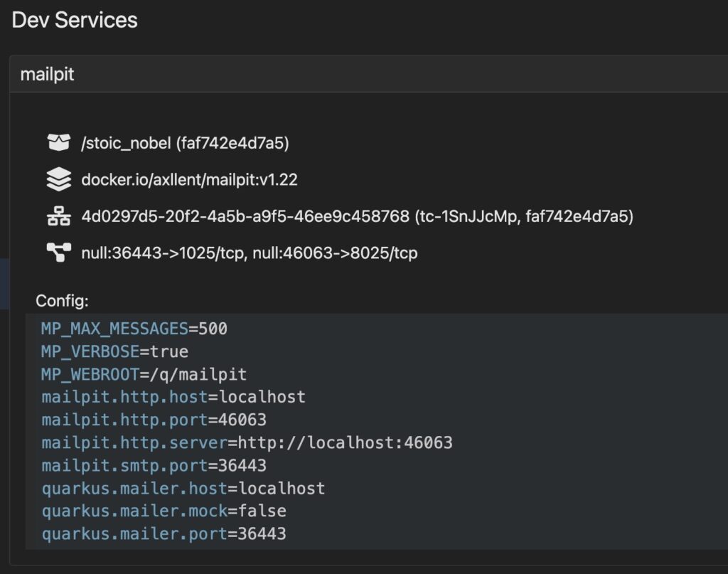Select the quarkus.mailer.port=36443 line

[164, 533]
